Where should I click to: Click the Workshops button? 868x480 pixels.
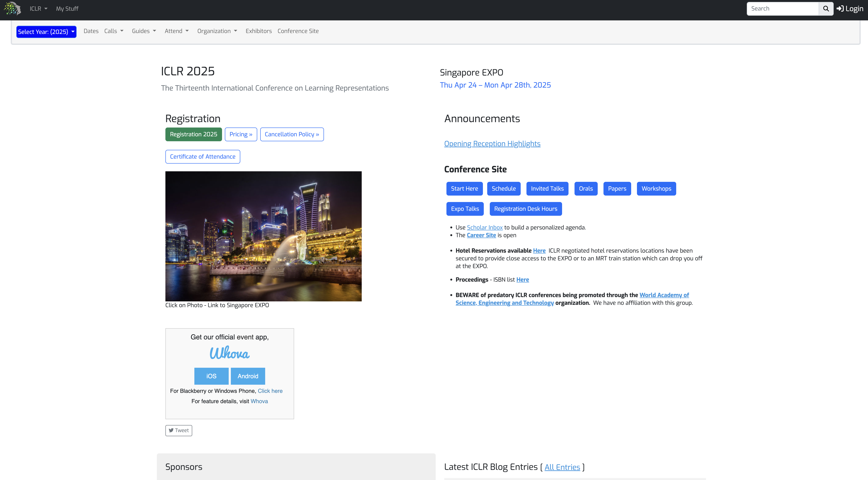coord(656,188)
